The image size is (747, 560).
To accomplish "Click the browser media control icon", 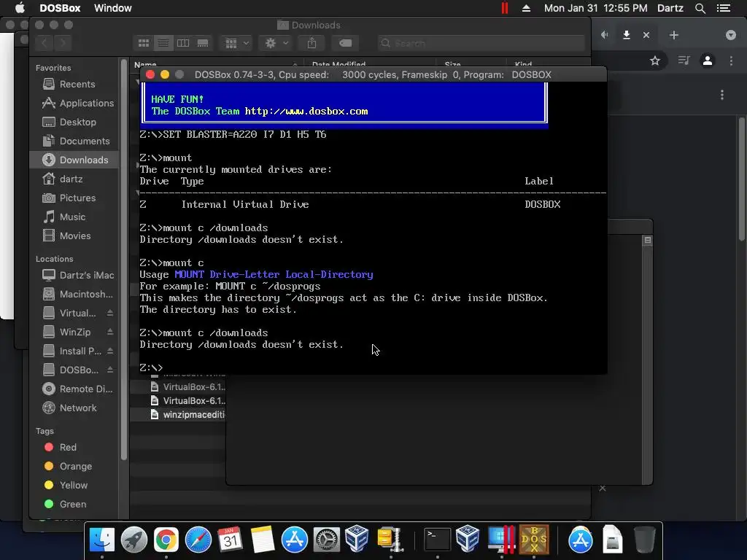I will tap(684, 61).
